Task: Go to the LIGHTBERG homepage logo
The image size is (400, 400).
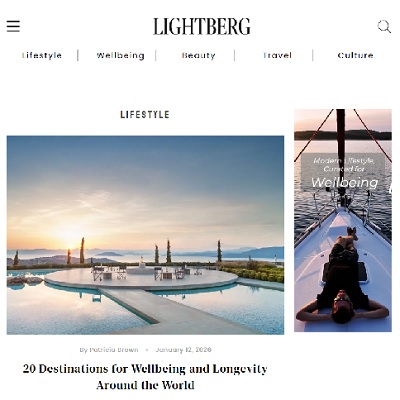Action: point(202,27)
